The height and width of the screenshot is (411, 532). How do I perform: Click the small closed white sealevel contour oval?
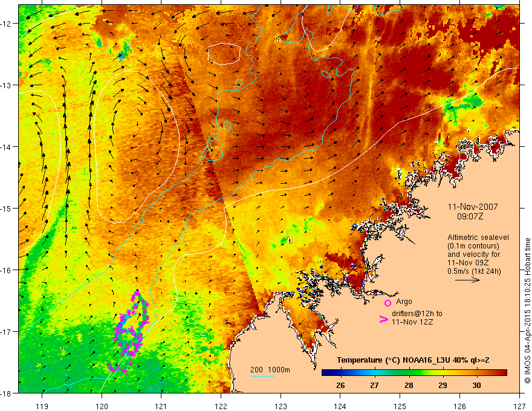point(224,54)
